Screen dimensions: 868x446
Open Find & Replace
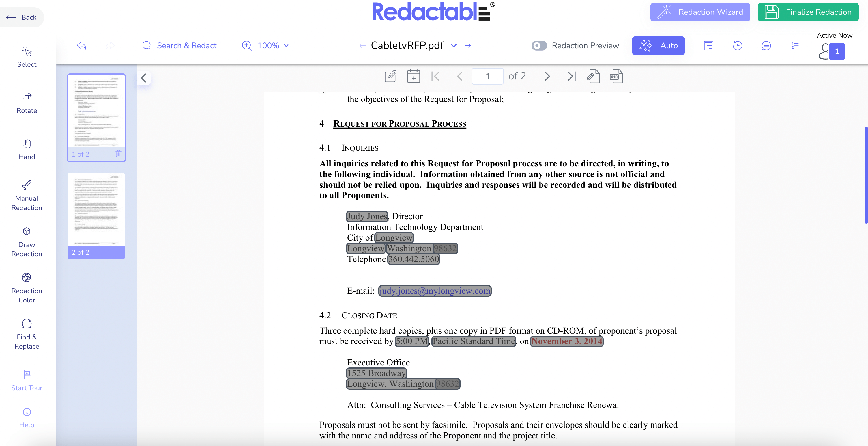27,334
